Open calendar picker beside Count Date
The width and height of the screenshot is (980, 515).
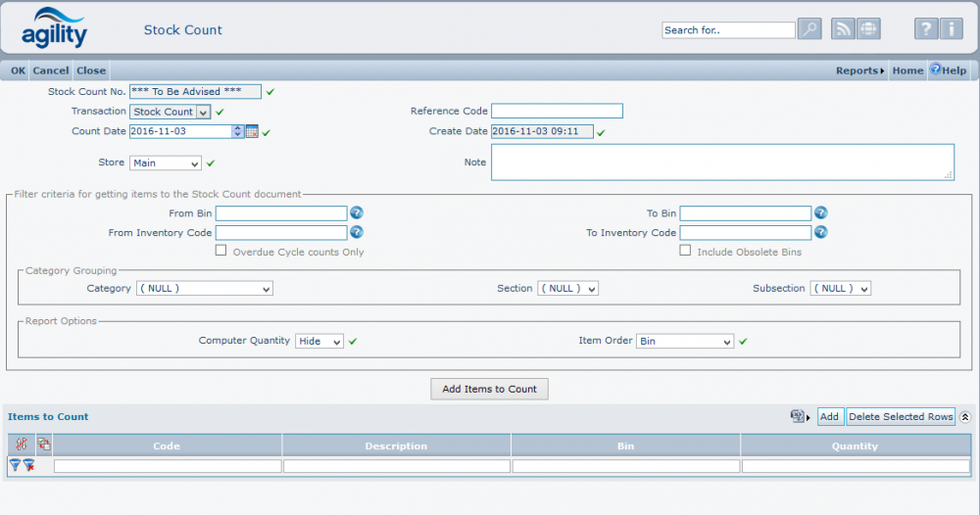point(252,131)
